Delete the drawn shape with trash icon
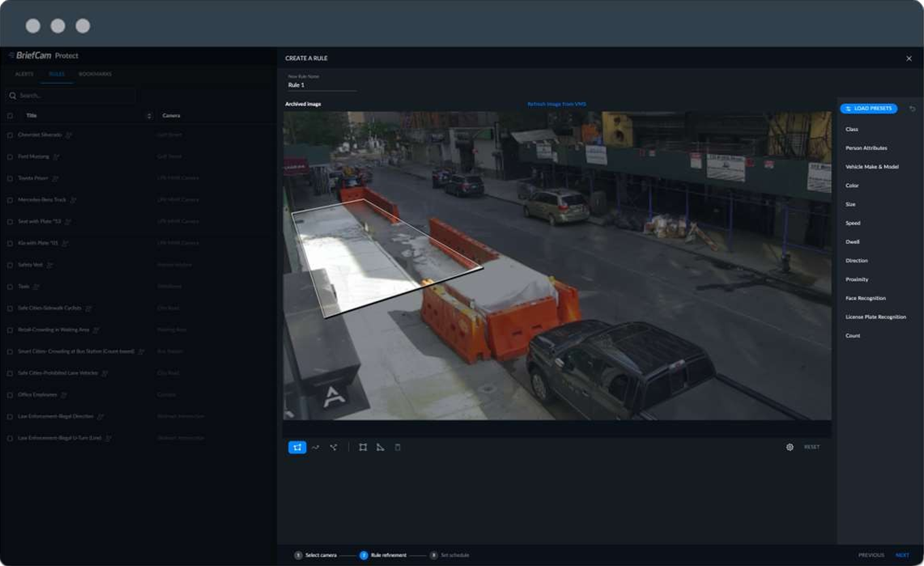 [398, 447]
